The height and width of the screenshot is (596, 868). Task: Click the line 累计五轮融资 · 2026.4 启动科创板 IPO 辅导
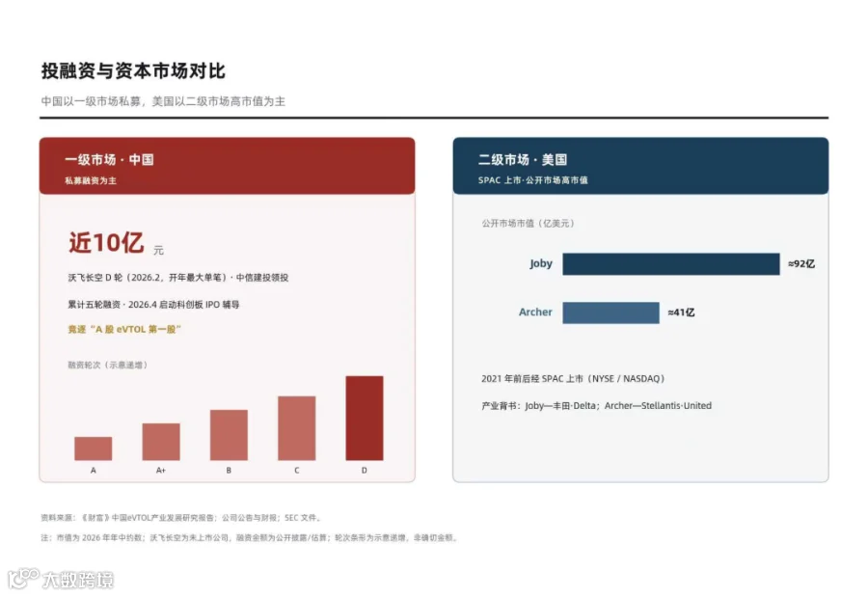tap(153, 305)
